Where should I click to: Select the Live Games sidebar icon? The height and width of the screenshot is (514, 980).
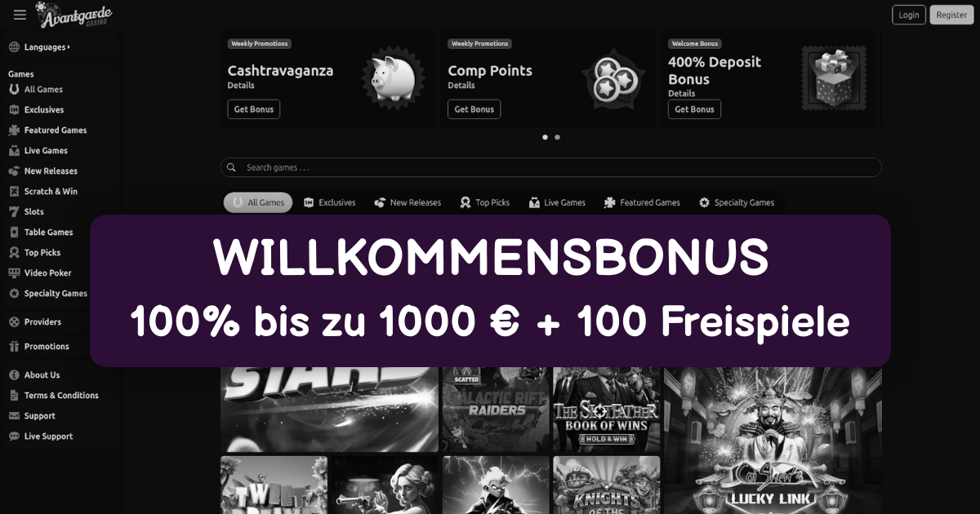point(14,150)
